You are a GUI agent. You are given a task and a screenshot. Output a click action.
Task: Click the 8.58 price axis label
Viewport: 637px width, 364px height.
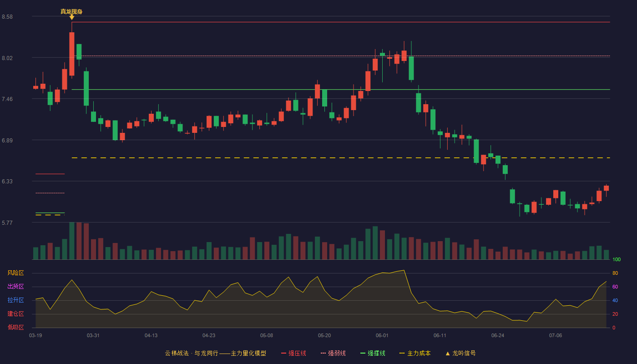tap(7, 17)
